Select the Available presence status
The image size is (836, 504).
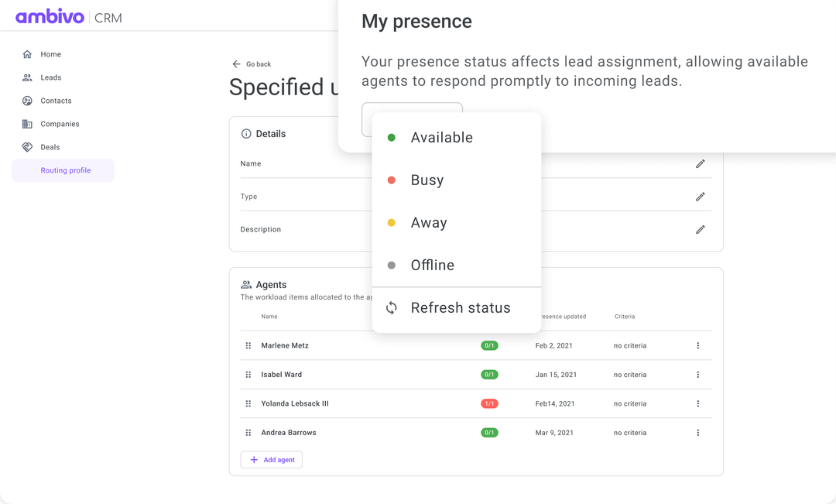pos(441,137)
